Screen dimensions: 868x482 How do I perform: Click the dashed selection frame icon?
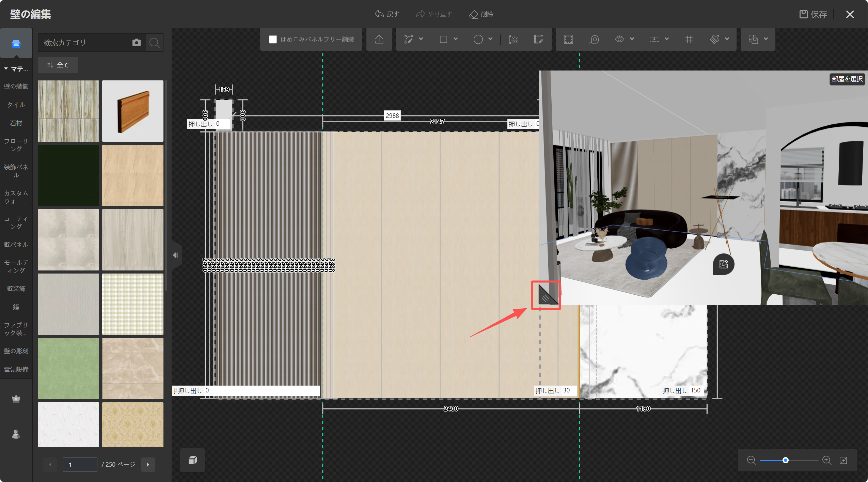(568, 40)
